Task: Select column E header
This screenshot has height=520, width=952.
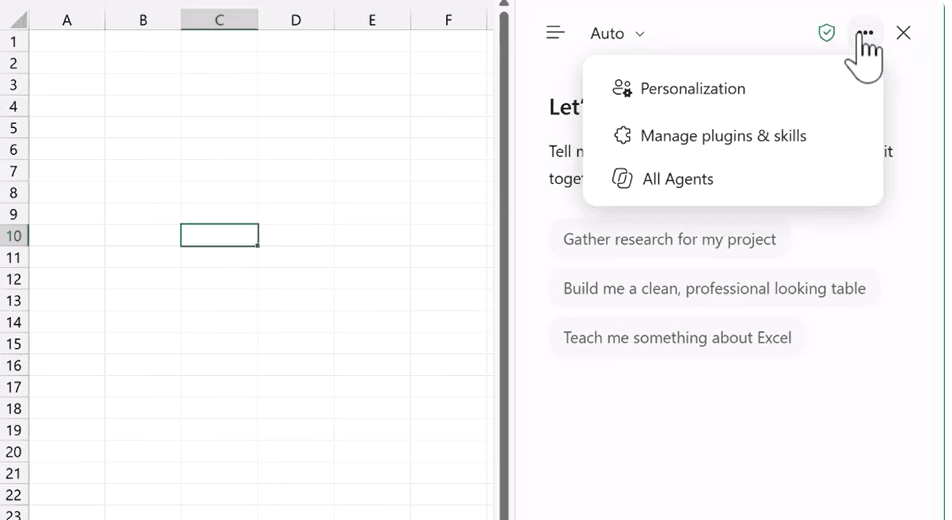Action: 372,20
